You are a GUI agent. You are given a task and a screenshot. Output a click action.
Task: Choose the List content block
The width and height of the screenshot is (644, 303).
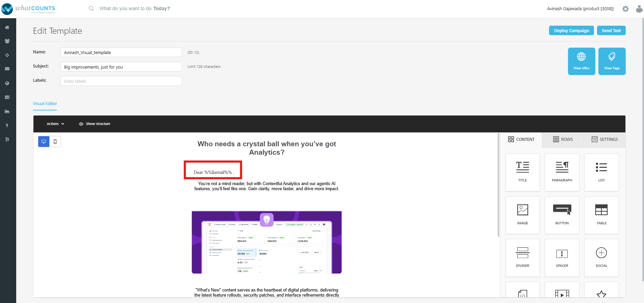click(601, 172)
